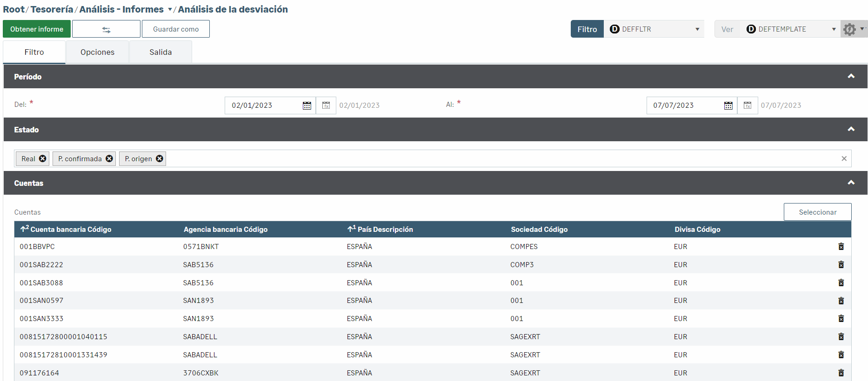The width and height of the screenshot is (868, 381).
Task: Click the swap arrows button
Action: (106, 29)
